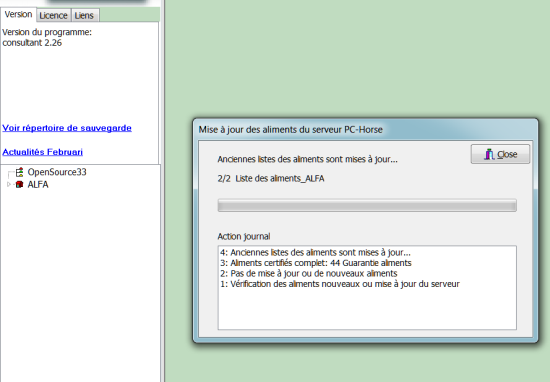The height and width of the screenshot is (382, 550).
Task: Click the '2/2 Liste des aliments_ALFA' status text
Action: click(x=271, y=179)
